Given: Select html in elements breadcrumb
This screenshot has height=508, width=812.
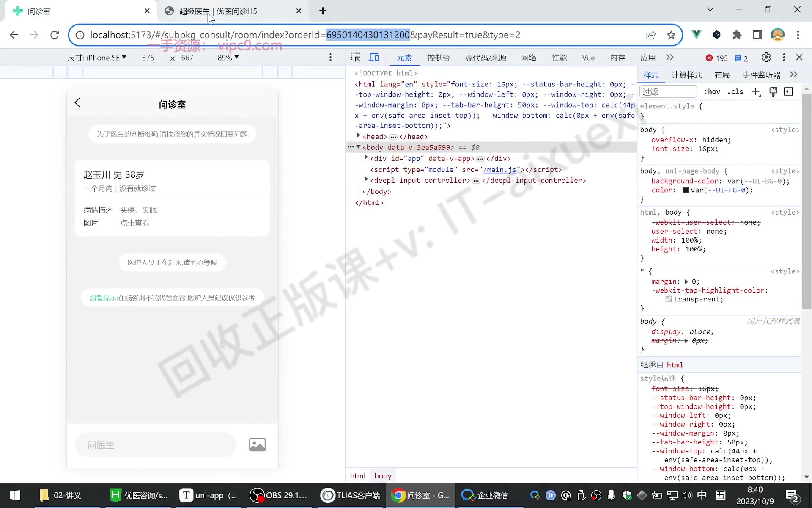Looking at the screenshot, I should point(358,476).
